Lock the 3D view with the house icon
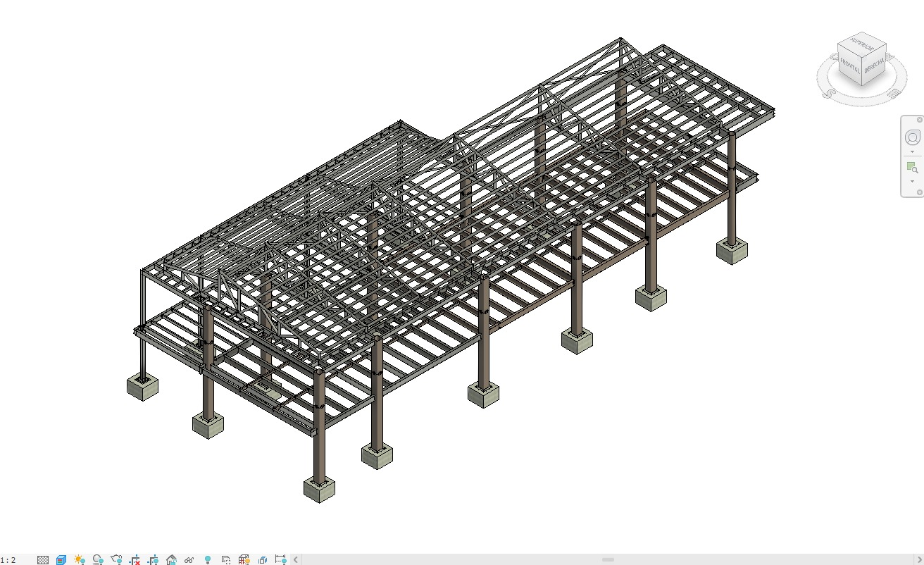The width and height of the screenshot is (924, 565). point(171,559)
